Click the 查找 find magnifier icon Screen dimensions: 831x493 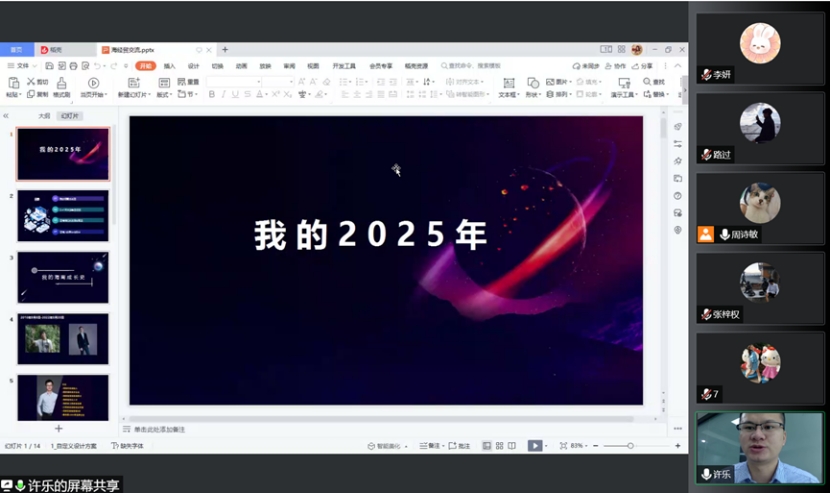(647, 82)
